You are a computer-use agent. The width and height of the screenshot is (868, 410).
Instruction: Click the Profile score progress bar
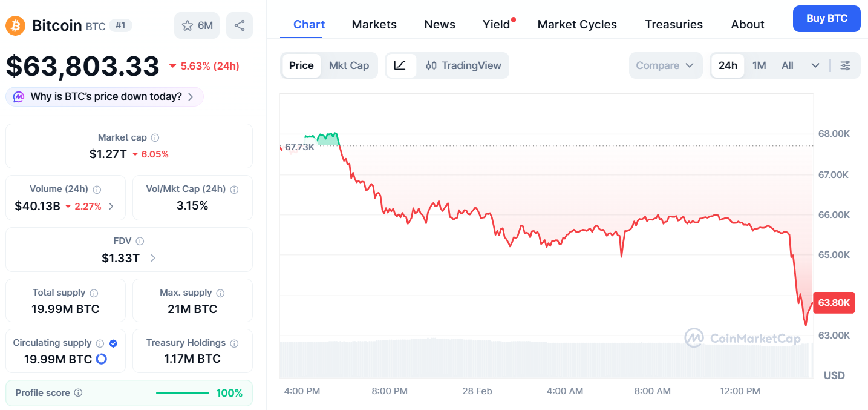[x=183, y=393]
